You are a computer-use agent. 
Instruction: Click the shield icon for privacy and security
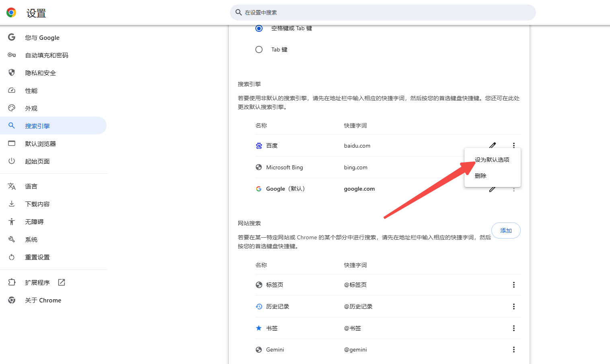click(x=12, y=73)
